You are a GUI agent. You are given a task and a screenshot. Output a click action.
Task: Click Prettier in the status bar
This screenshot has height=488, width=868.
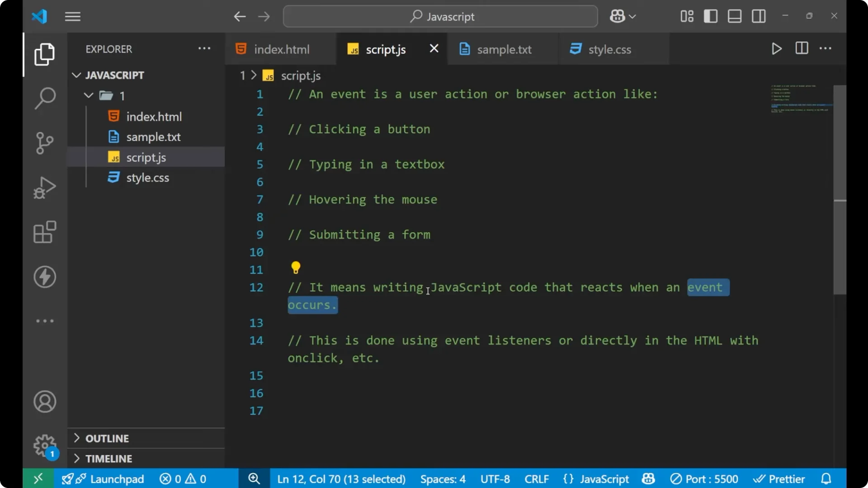780,479
